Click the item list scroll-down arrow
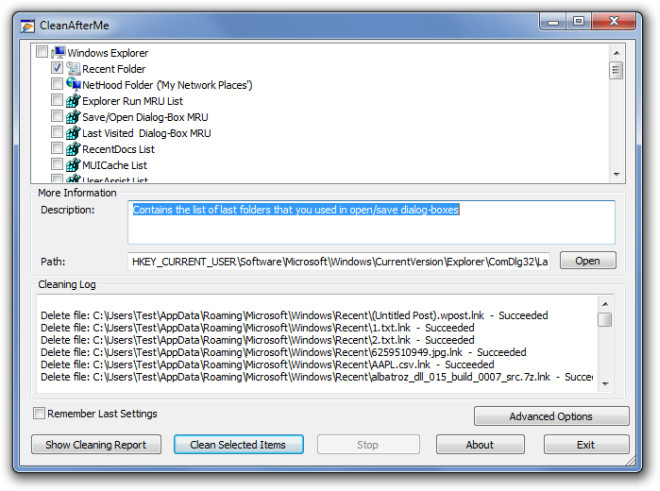The width and height of the screenshot is (660, 491). point(616,174)
